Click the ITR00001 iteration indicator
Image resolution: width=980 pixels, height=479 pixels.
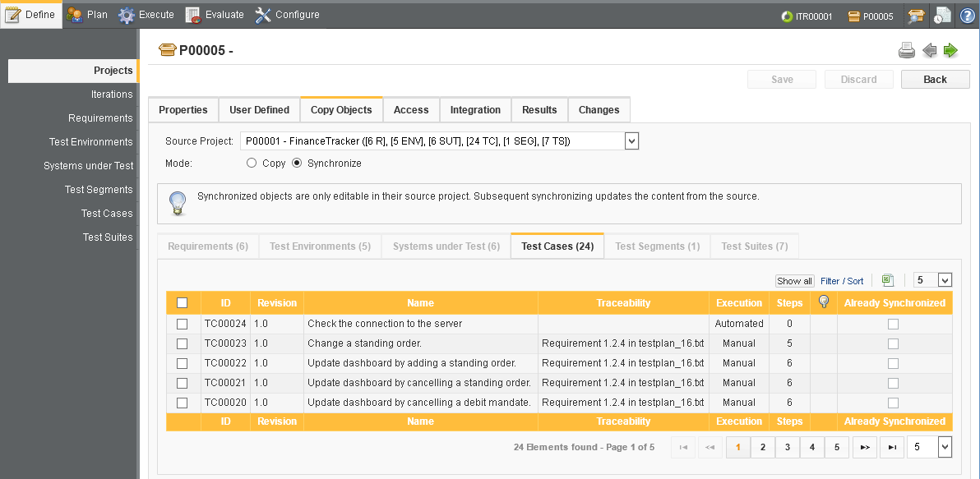point(807,17)
